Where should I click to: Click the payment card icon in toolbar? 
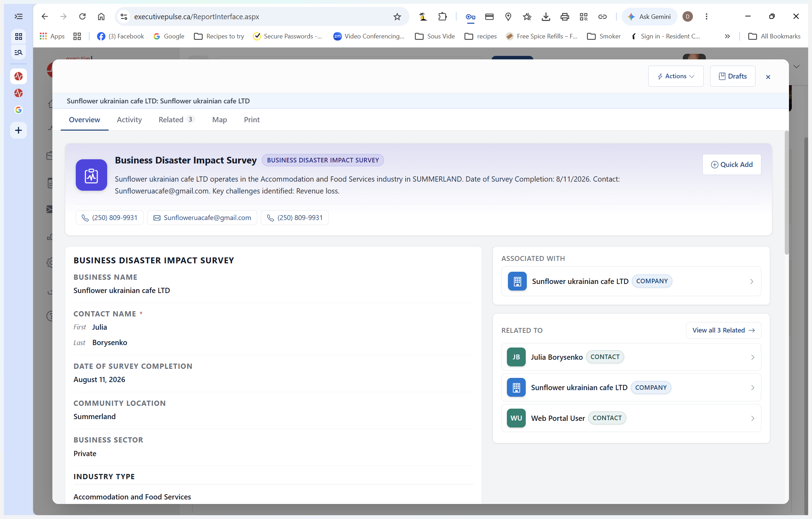click(489, 16)
